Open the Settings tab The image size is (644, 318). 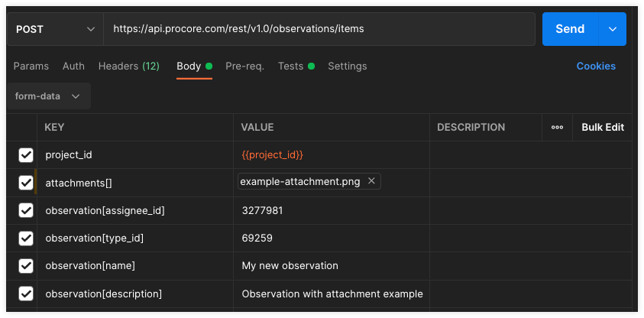point(348,67)
